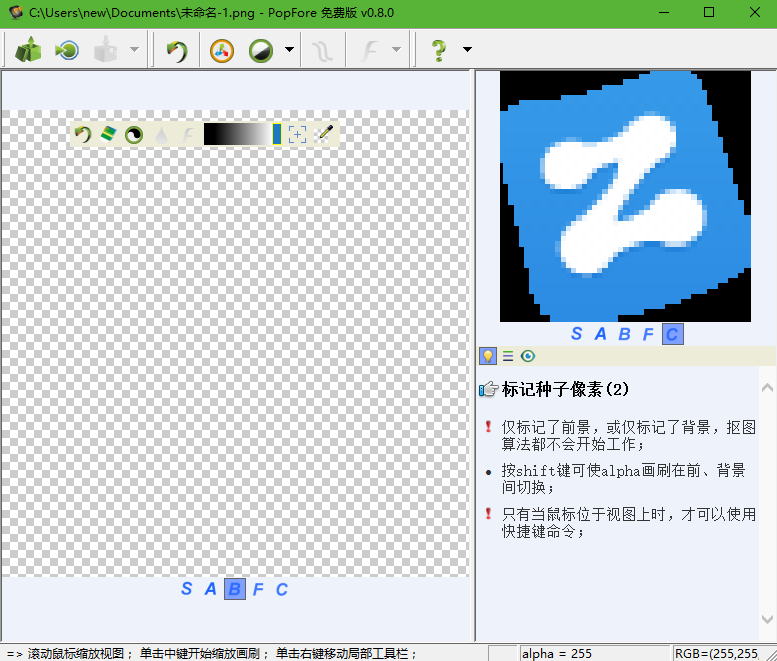Switch right preview to B mode
The height and width of the screenshot is (661, 777).
point(624,334)
